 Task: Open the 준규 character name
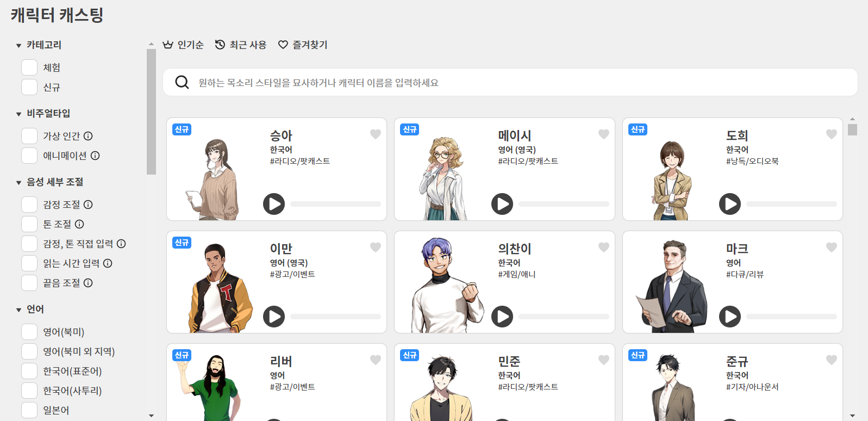[738, 361]
